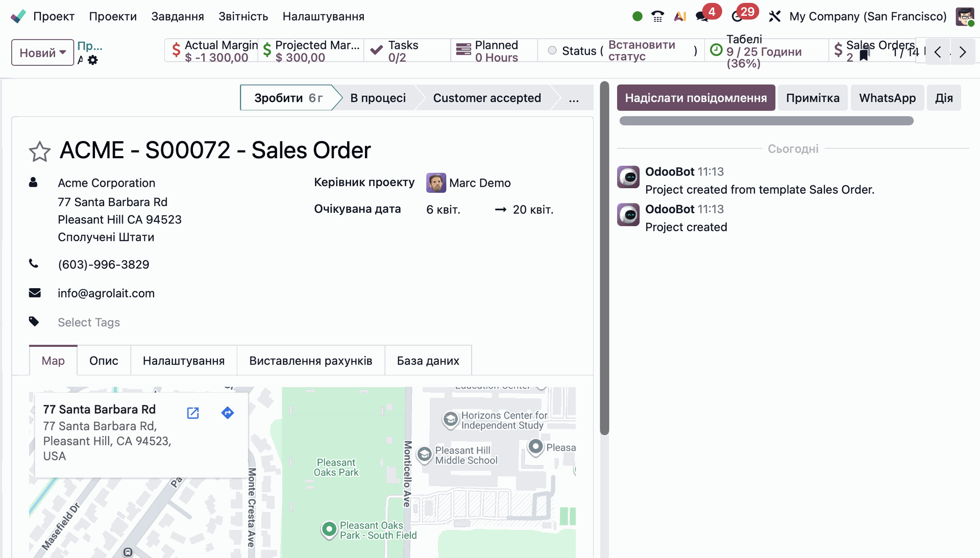Open the gear actions icon in breadcrumb

coord(92,60)
